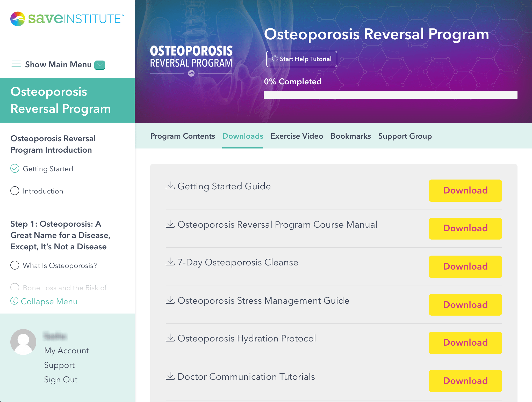This screenshot has width=532, height=402.
Task: Click the Save Institute logo
Action: pos(67,19)
